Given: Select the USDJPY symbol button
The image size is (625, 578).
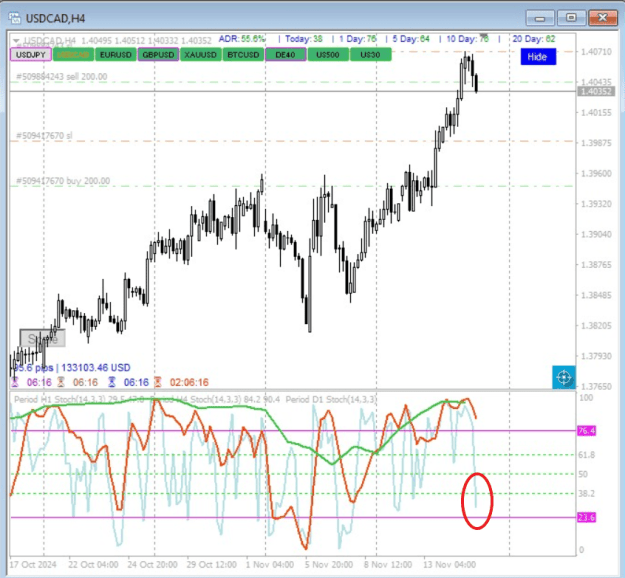Looking at the screenshot, I should [31, 55].
